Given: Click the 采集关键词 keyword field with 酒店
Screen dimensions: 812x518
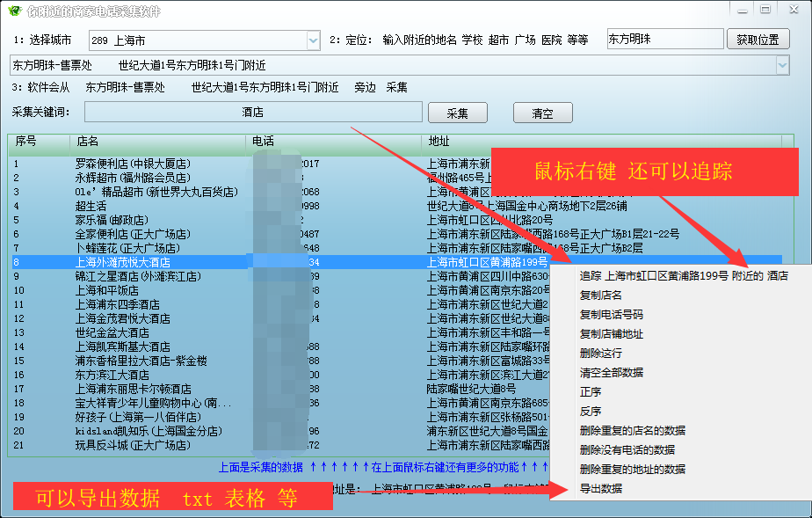Looking at the screenshot, I should point(253,113).
